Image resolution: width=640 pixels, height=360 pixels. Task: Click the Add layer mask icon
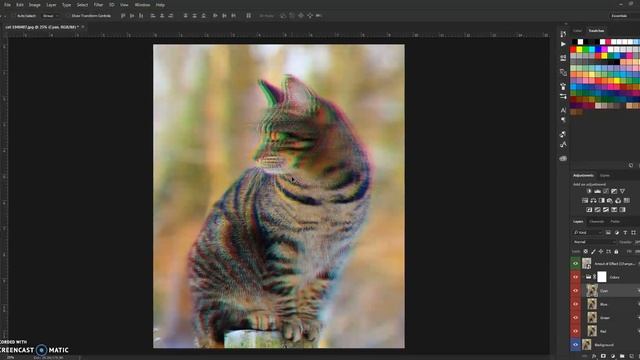603,356
